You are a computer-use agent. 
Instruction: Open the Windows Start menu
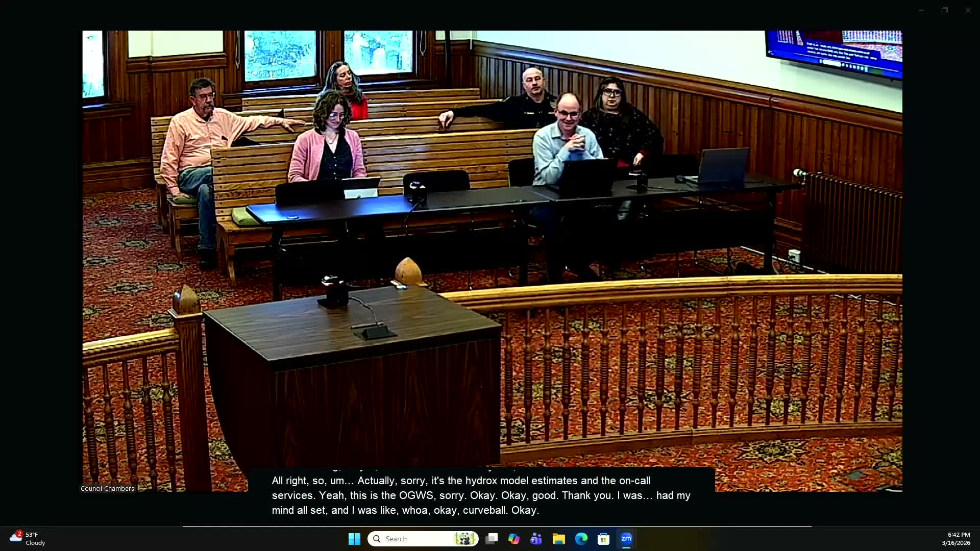pyautogui.click(x=354, y=539)
